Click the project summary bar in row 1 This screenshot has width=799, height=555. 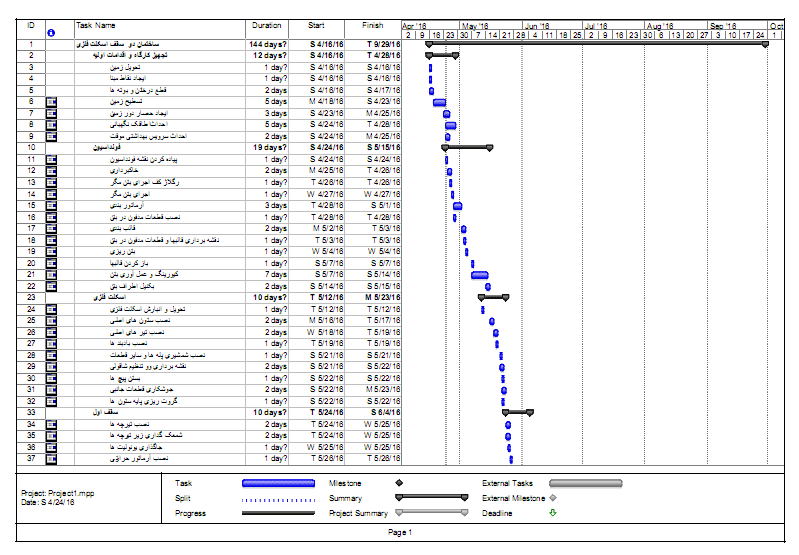597,43
